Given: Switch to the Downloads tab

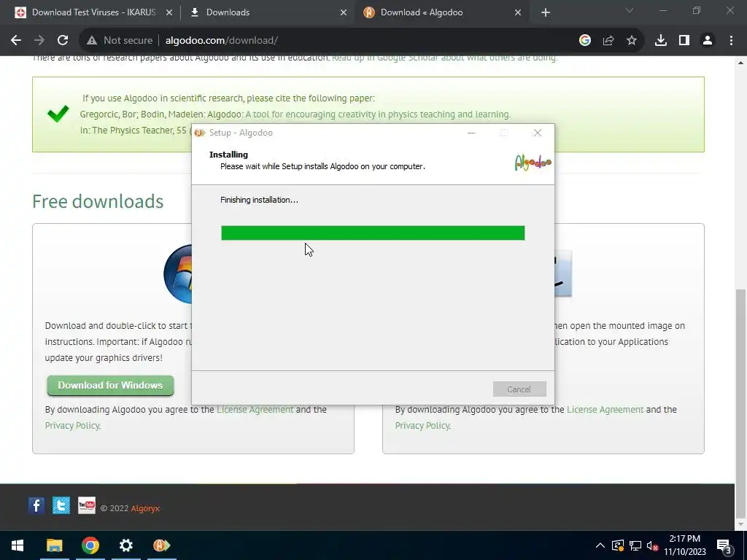Looking at the screenshot, I should click(228, 12).
